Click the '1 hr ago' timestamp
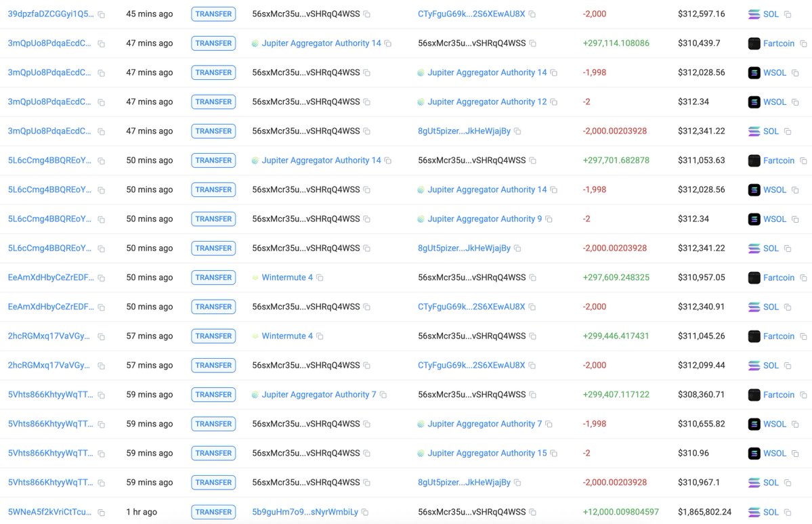 point(142,512)
